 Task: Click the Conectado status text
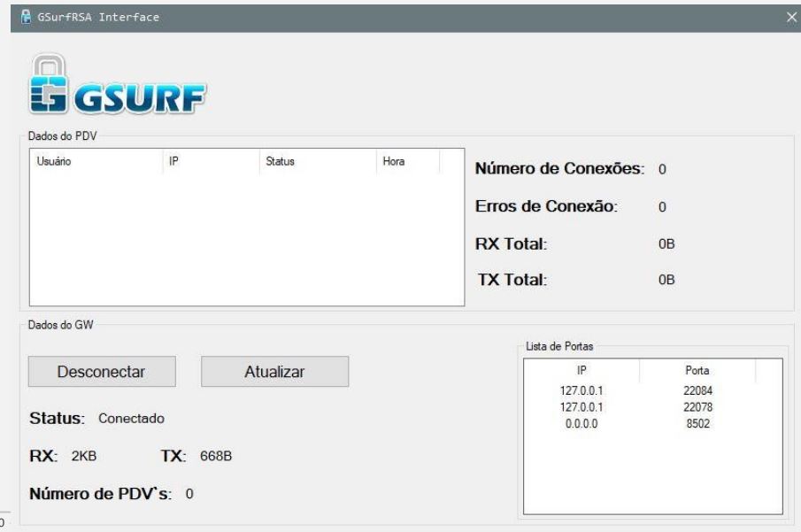pyautogui.click(x=131, y=418)
